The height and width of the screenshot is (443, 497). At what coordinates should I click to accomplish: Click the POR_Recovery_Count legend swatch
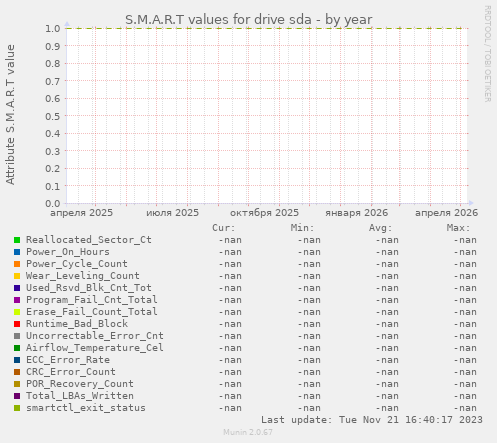17,384
